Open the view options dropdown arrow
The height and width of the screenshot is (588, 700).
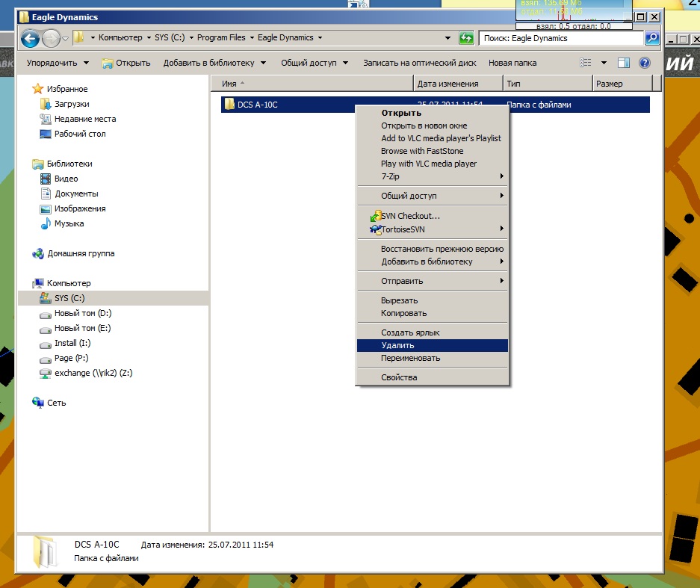pos(604,63)
